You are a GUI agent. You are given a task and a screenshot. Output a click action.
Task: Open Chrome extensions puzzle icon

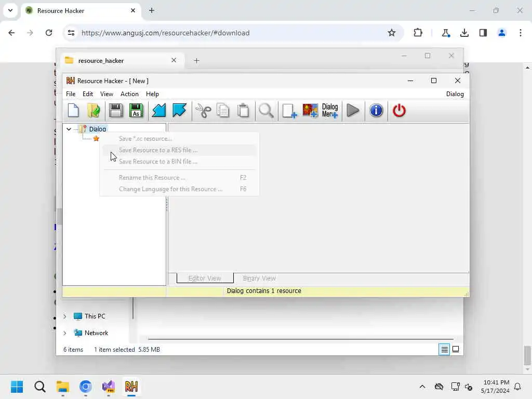coord(418,33)
